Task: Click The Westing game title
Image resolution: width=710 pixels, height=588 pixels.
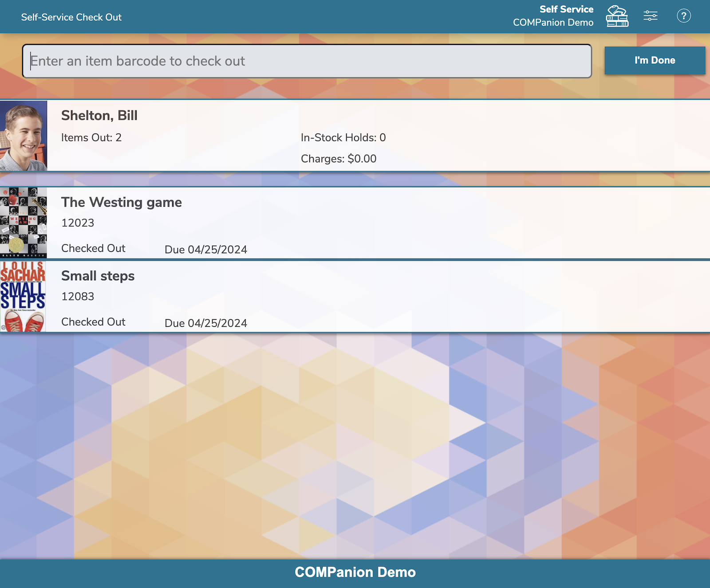Action: click(122, 202)
